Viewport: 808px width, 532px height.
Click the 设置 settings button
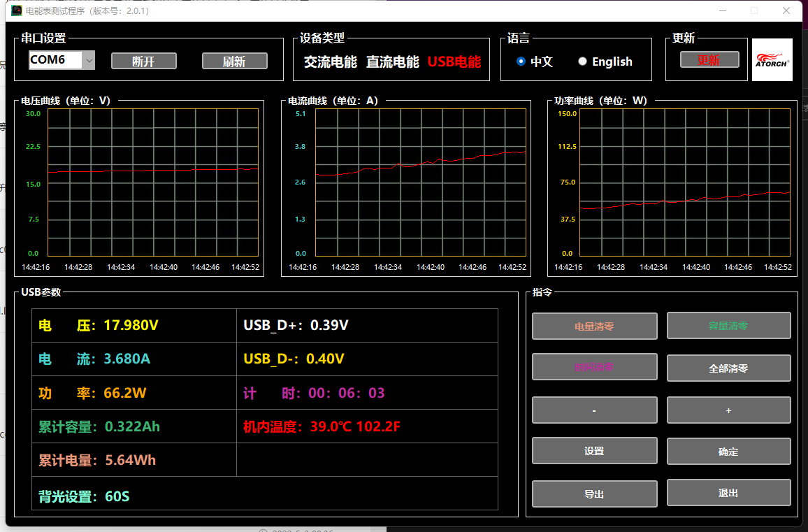pyautogui.click(x=594, y=451)
